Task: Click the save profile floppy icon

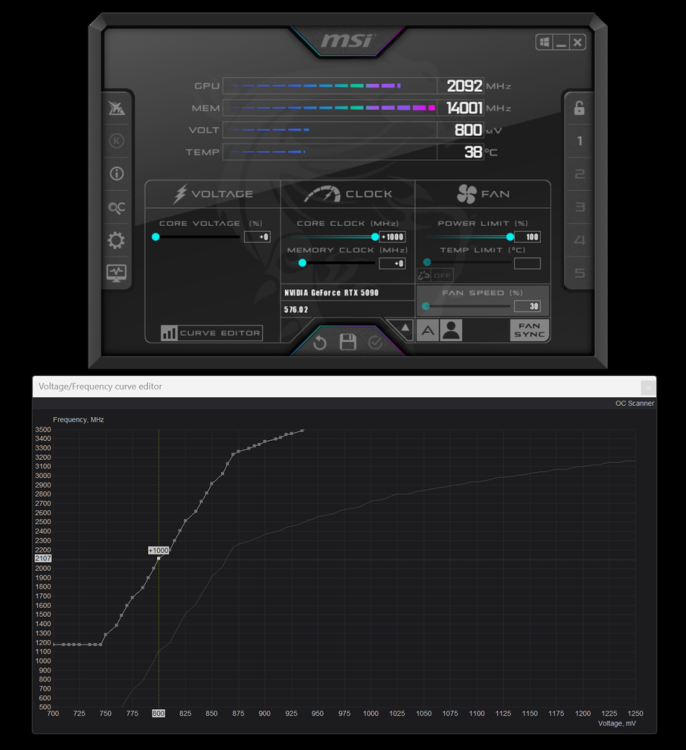Action: [x=348, y=342]
